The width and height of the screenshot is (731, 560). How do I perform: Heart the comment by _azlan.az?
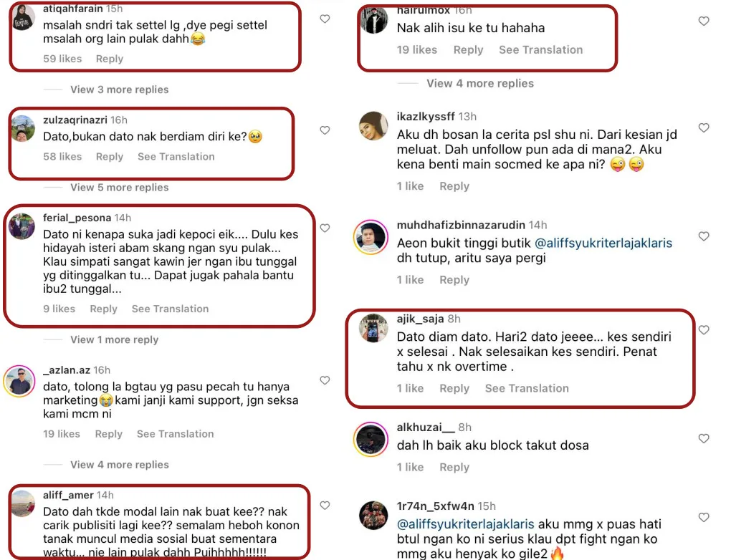pos(325,380)
